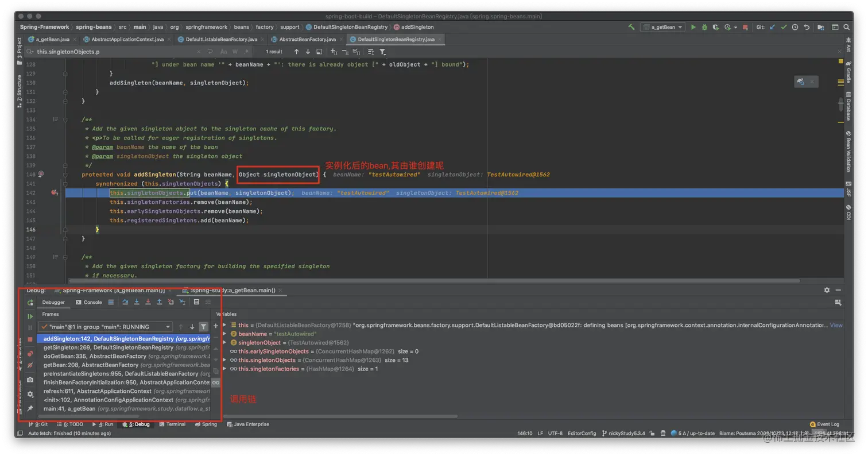Open the "main"@1 RUNNING thread dropdown
The image size is (868, 456).
coord(105,327)
